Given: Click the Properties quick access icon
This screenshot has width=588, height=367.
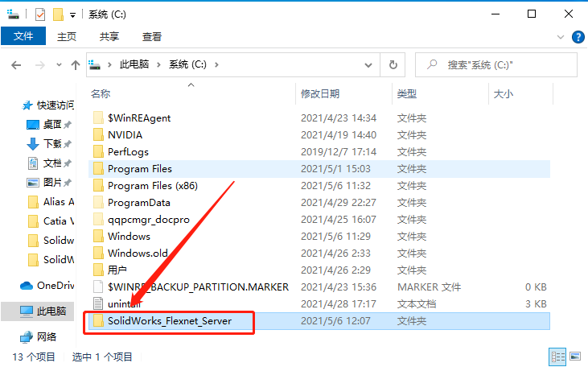Looking at the screenshot, I should click(x=39, y=14).
